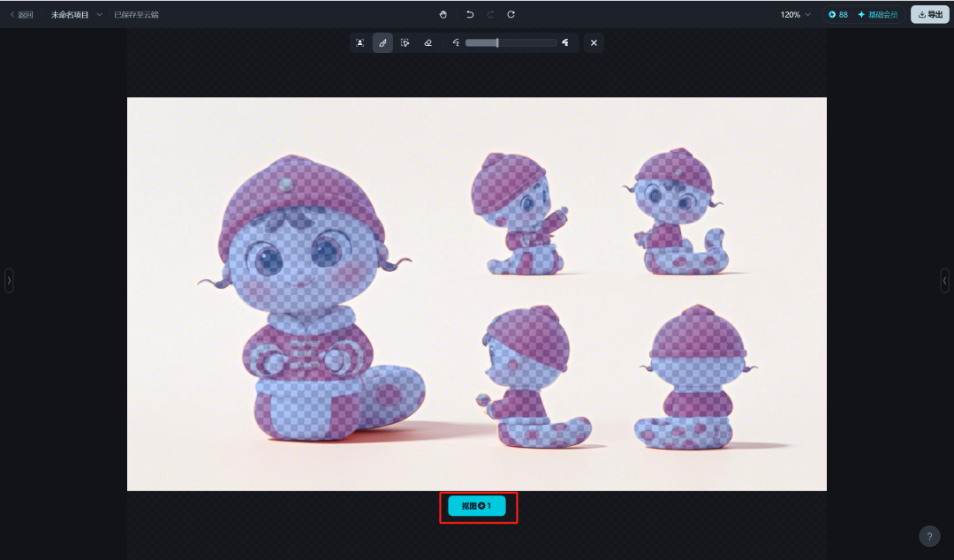Select the Hand pan tool in the top bar
Screen dimensions: 954x560
443,14
